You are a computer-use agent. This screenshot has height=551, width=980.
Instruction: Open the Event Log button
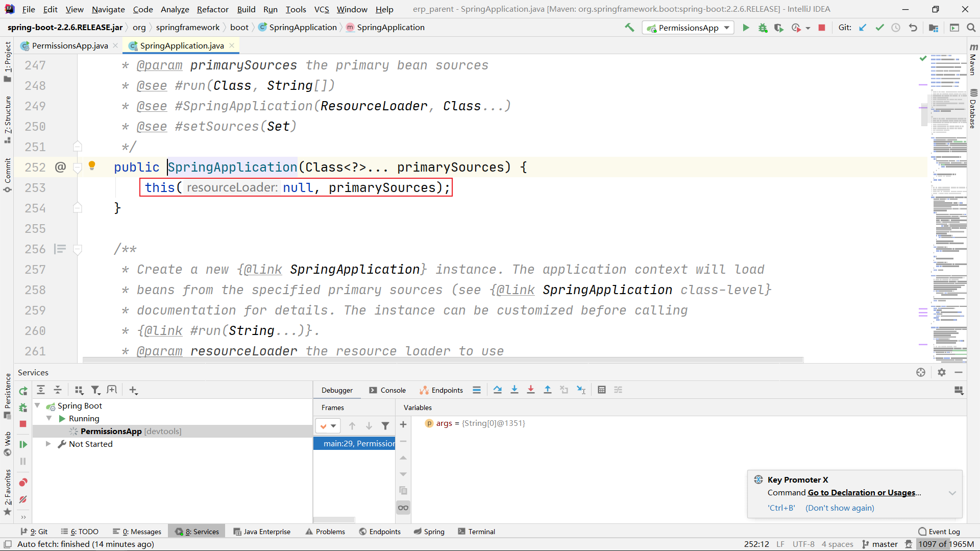click(939, 532)
